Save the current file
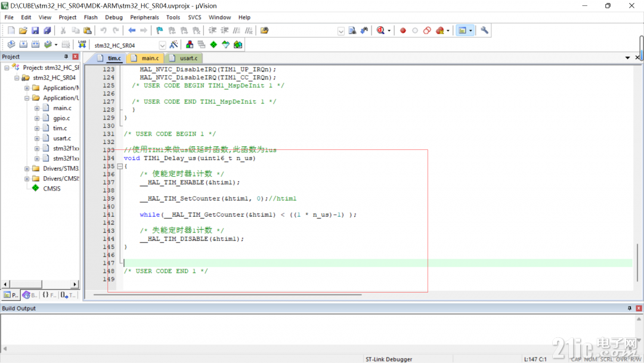The image size is (644, 363). click(35, 30)
